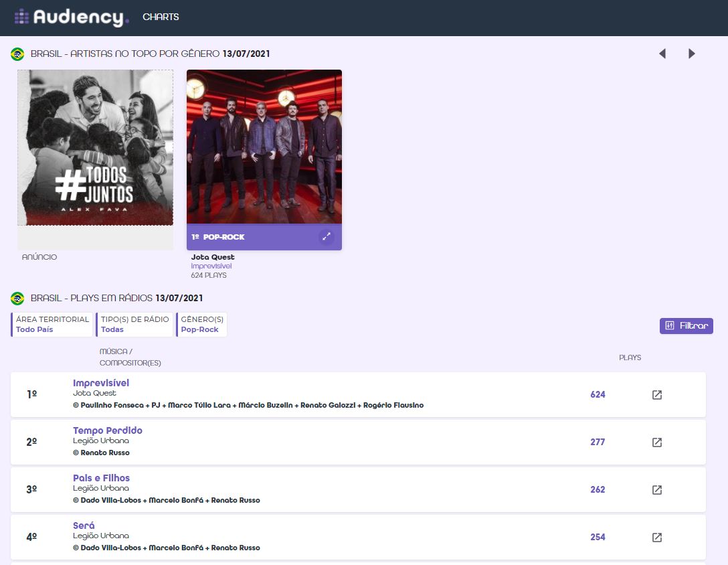Click the ANÚNCIO label under the ad
Viewport: 728px width, 565px height.
pos(39,257)
